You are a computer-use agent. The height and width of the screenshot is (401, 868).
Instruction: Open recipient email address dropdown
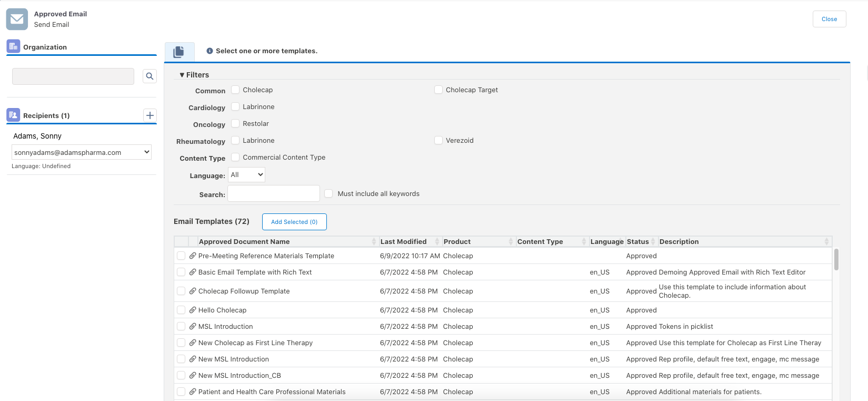82,152
